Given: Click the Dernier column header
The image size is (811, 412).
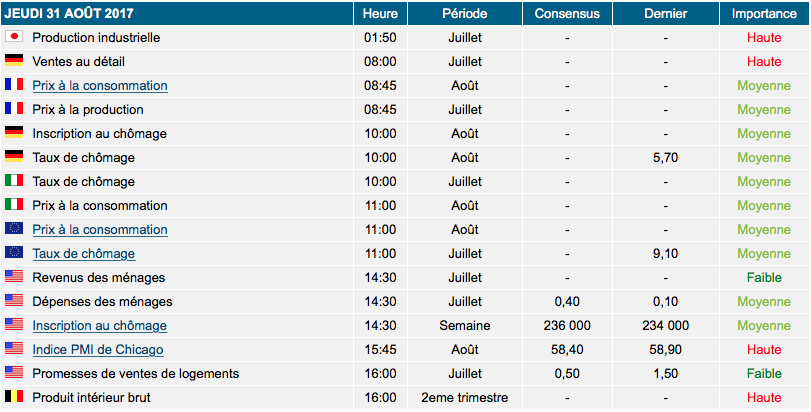Looking at the screenshot, I should (666, 13).
